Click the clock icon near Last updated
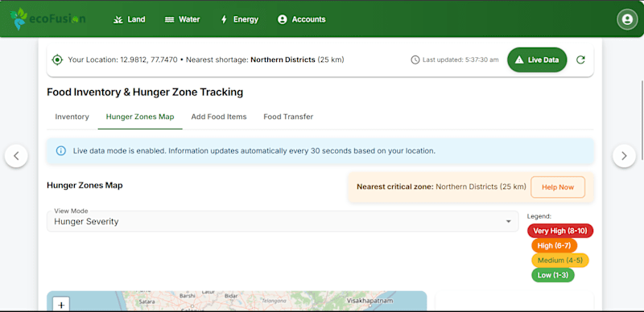Viewport: 644px width, 312px height. tap(415, 60)
